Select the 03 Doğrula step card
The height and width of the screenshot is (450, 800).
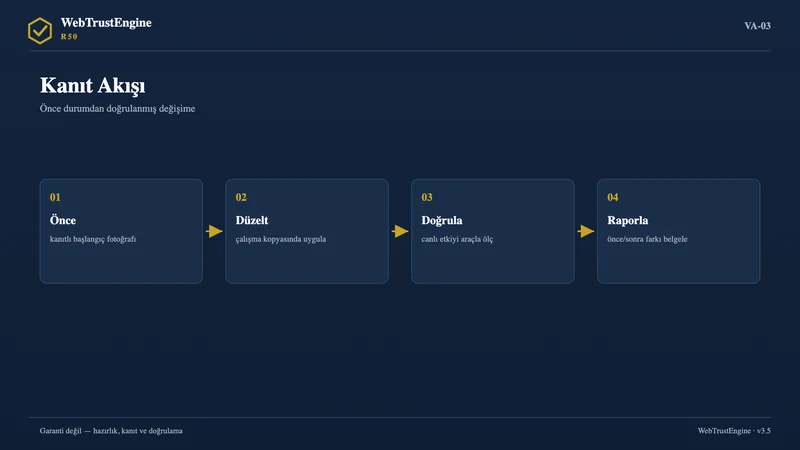coord(493,231)
